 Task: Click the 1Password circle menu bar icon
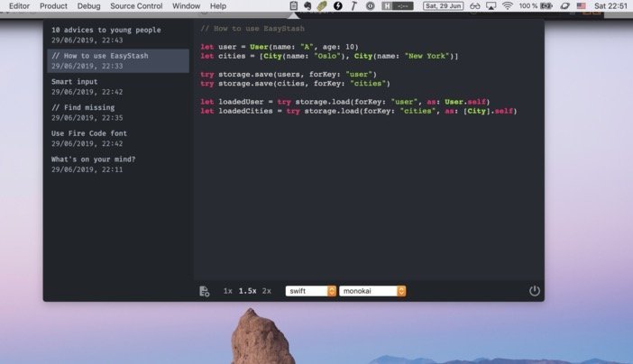[x=371, y=5]
